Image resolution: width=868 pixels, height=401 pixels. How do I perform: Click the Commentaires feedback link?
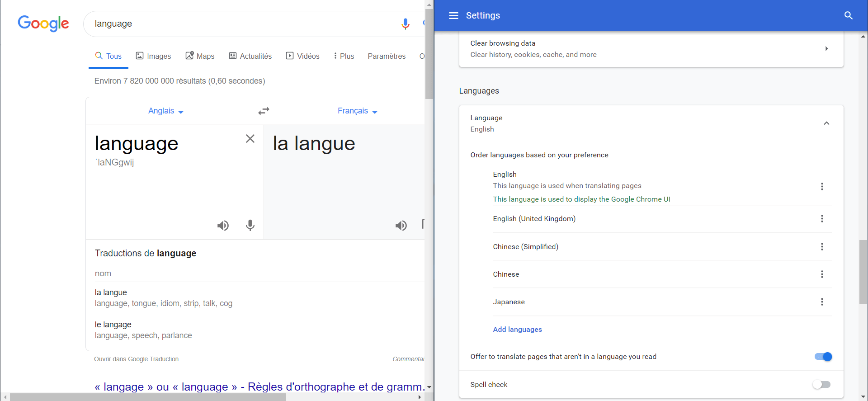pyautogui.click(x=408, y=359)
